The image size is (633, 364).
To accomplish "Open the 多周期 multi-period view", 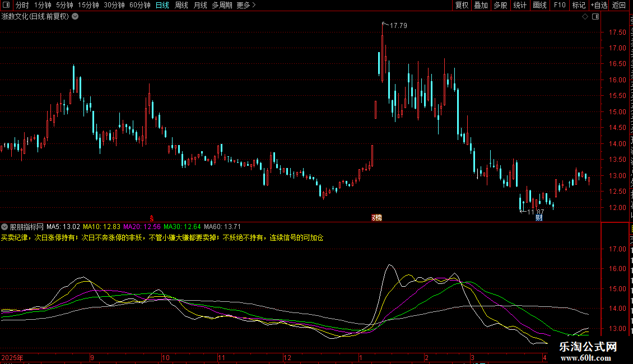I will coord(222,5).
